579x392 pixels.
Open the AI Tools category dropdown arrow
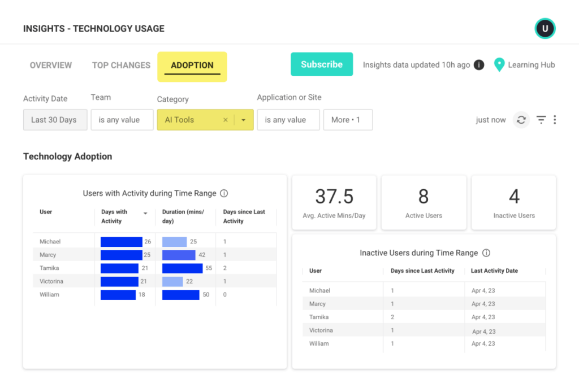[243, 120]
